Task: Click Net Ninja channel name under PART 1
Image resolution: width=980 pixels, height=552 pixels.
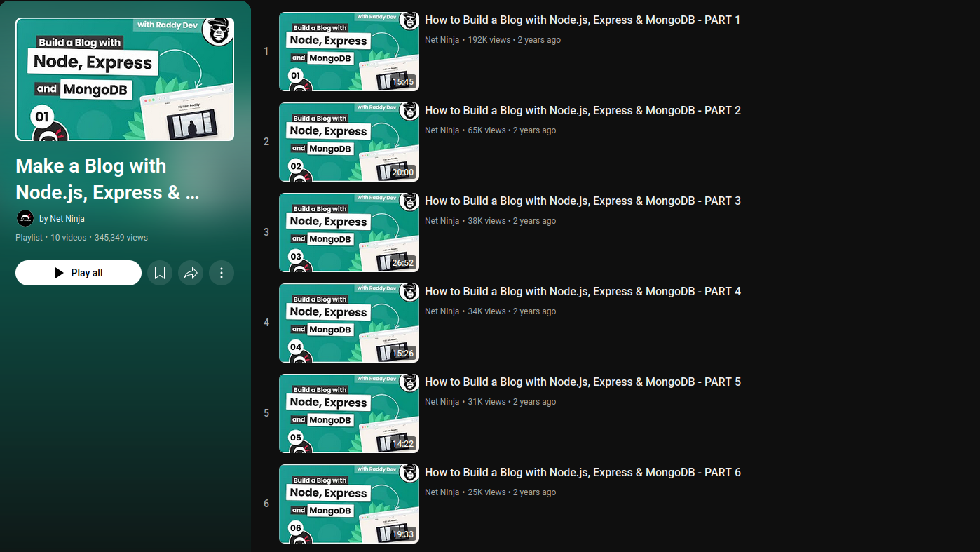Action: 442,40
